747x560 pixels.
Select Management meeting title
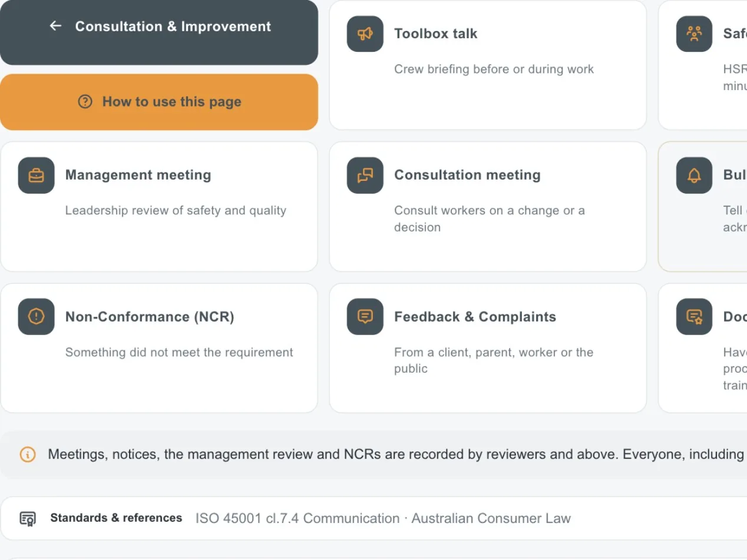click(x=138, y=175)
